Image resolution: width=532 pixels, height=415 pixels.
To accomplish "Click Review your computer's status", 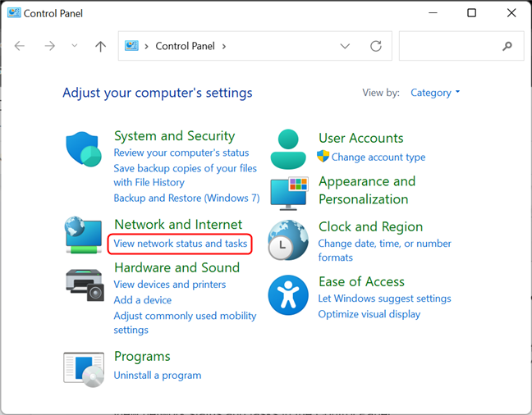I will [181, 153].
